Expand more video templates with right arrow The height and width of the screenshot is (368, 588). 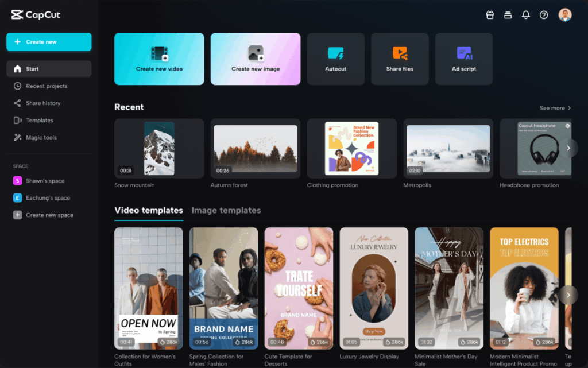click(568, 295)
